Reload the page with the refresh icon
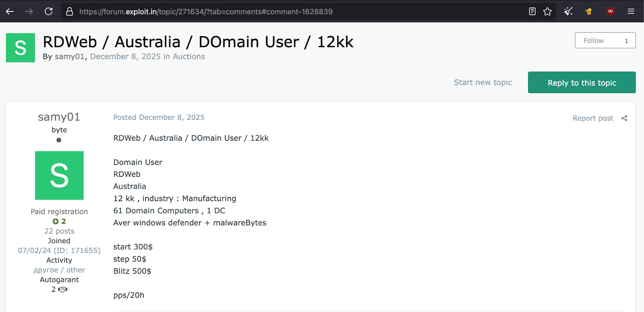Viewport: 644px width, 312px height. tap(49, 11)
